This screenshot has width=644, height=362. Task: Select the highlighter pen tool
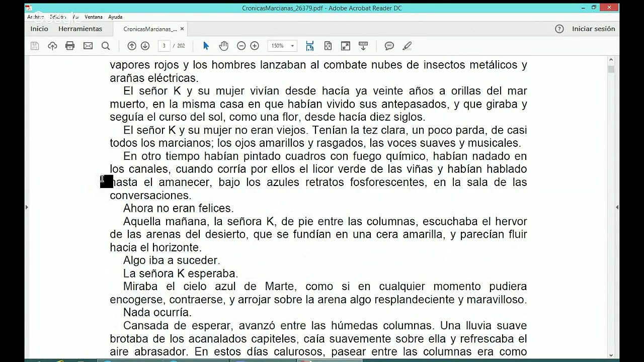(408, 46)
